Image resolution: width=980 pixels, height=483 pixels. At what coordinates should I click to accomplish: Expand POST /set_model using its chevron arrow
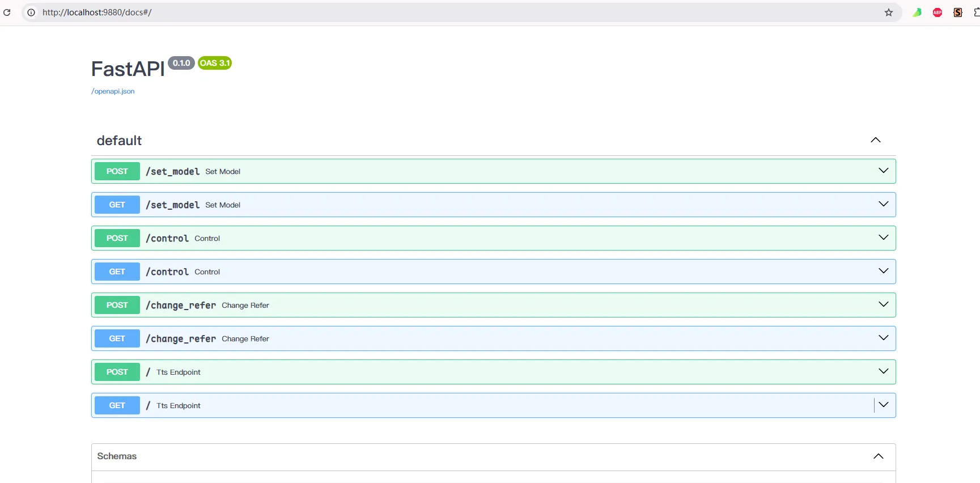(x=883, y=171)
